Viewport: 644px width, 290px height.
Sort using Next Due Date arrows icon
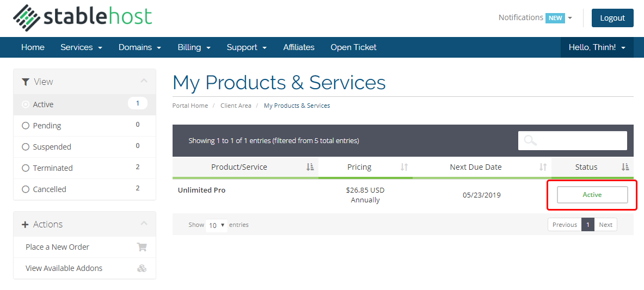pyautogui.click(x=543, y=167)
